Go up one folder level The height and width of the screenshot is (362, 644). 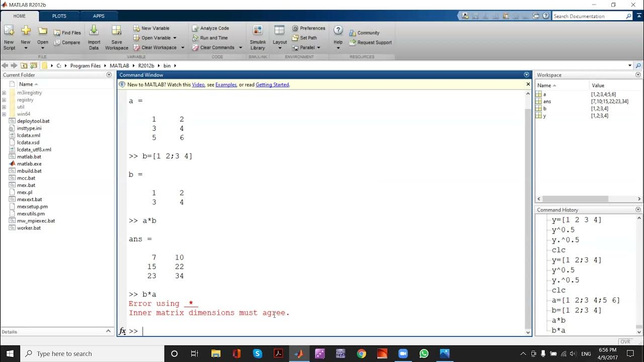pos(24,65)
